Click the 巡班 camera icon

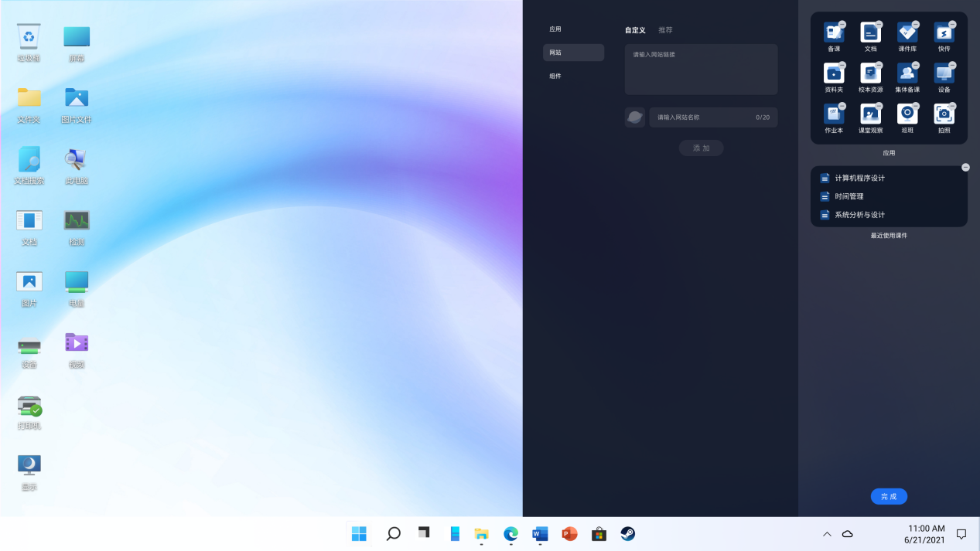tap(907, 114)
